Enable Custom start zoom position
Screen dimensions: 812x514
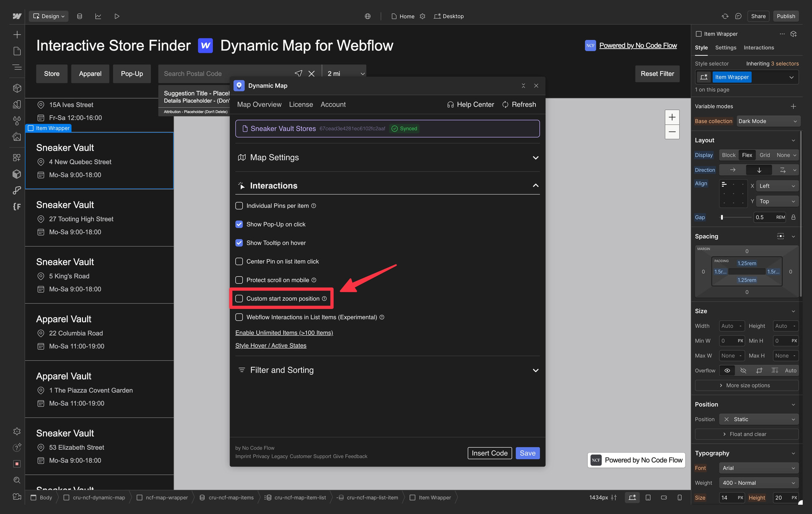(239, 299)
